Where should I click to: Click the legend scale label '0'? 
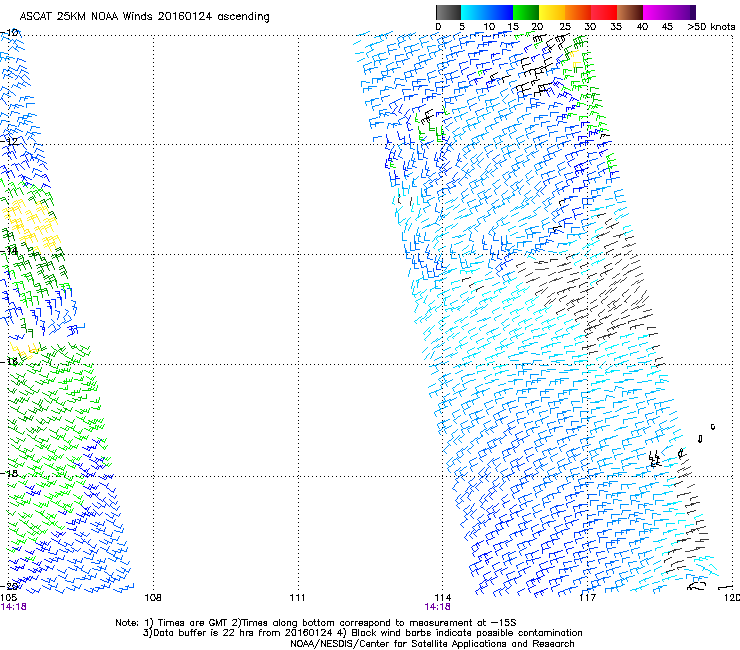click(x=438, y=27)
